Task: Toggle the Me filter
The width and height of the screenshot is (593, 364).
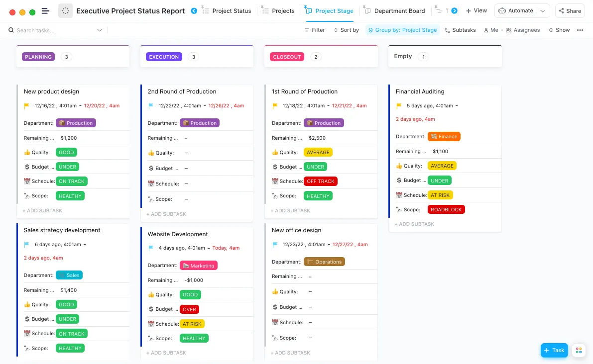Action: tap(491, 30)
